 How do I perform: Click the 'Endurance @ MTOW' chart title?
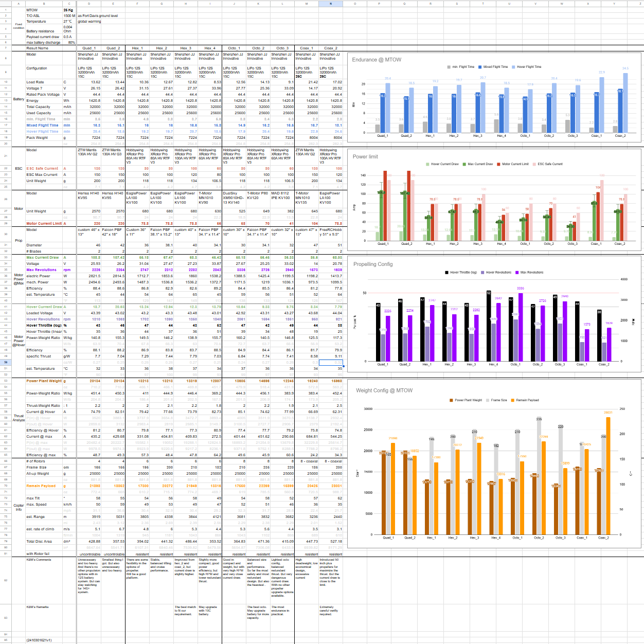click(x=377, y=60)
